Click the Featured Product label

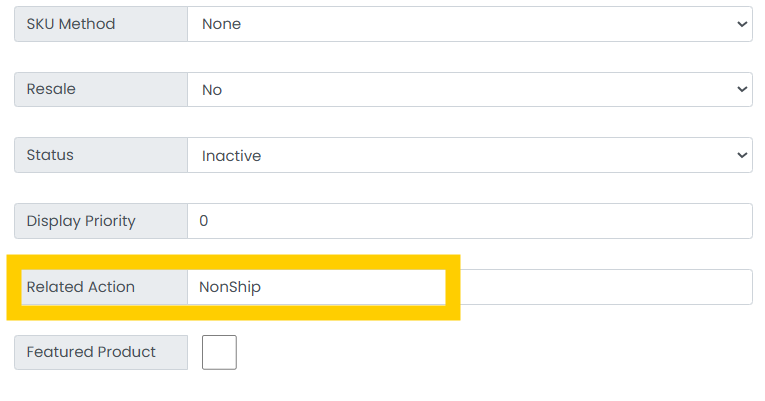pos(91,352)
